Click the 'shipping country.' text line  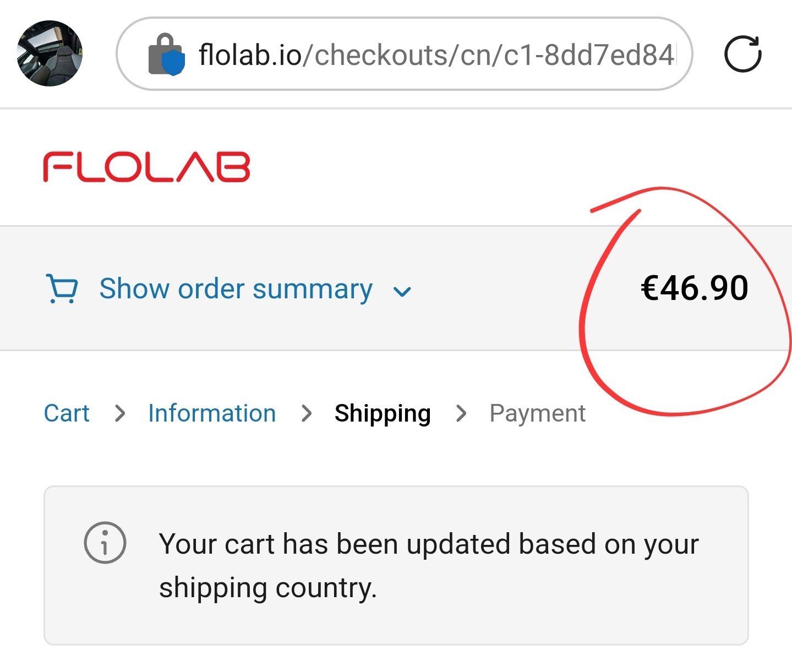point(267,588)
